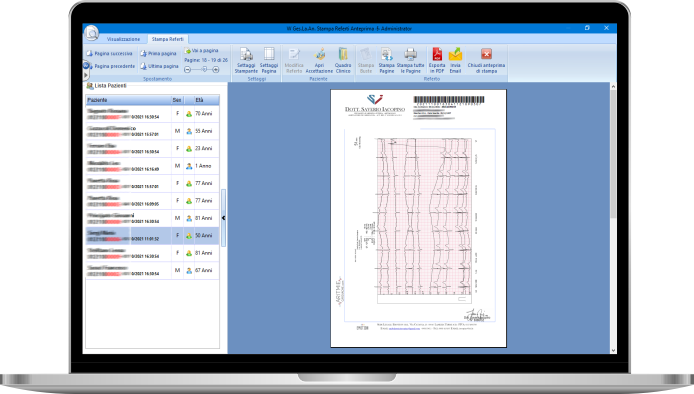Export report with Esporta in PDF
The image size is (694, 394).
pyautogui.click(x=437, y=60)
